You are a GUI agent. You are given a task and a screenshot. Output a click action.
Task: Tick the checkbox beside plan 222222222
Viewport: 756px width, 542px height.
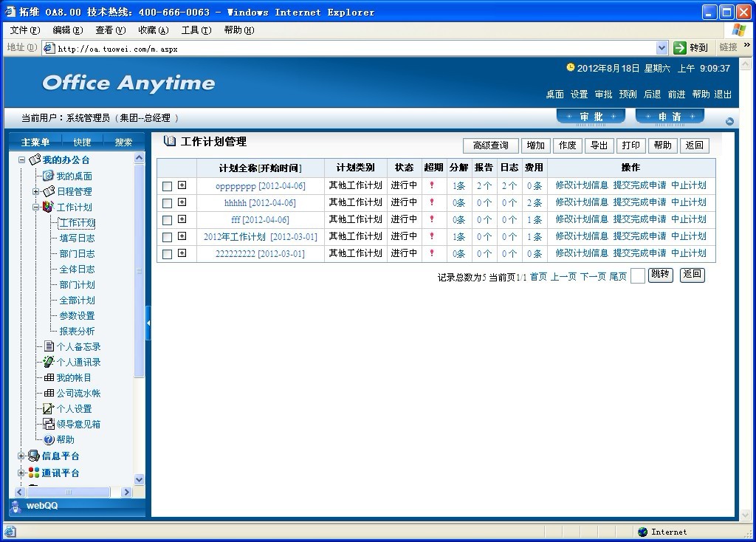click(x=167, y=254)
